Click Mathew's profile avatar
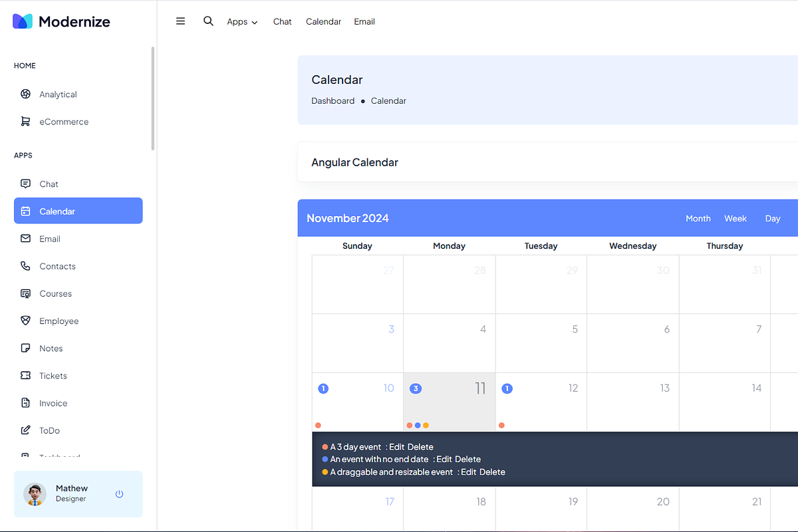Viewport: 798px width, 532px height. [x=35, y=493]
